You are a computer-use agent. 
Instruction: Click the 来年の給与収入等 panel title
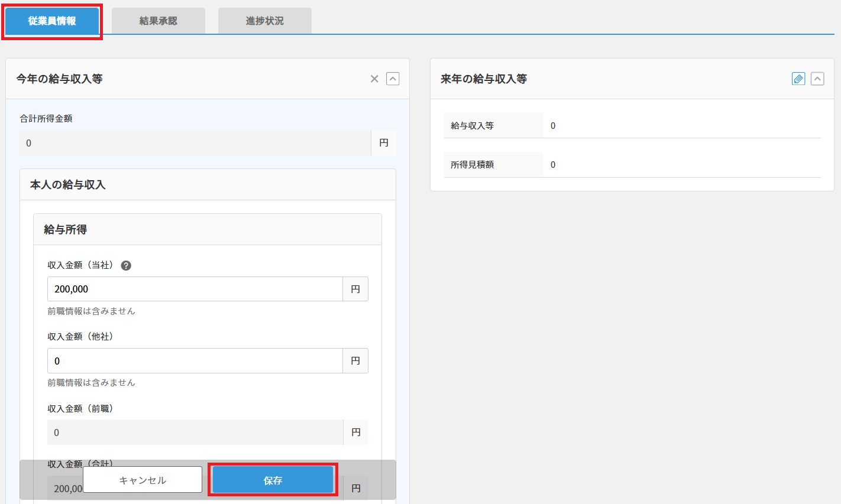click(x=484, y=79)
